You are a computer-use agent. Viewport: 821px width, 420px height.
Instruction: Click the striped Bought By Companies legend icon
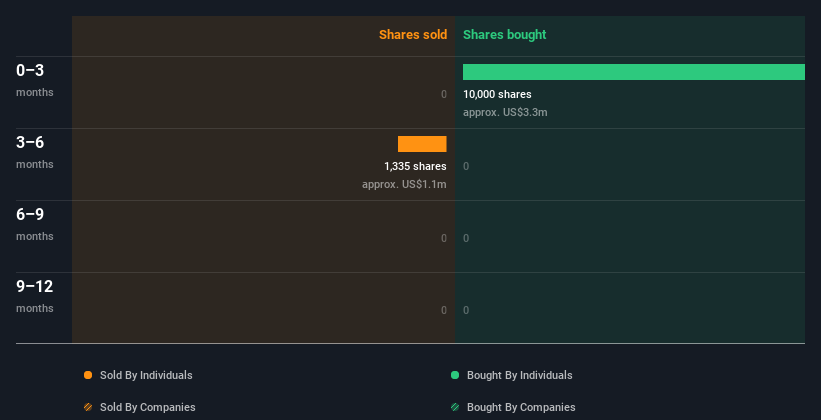(x=455, y=407)
